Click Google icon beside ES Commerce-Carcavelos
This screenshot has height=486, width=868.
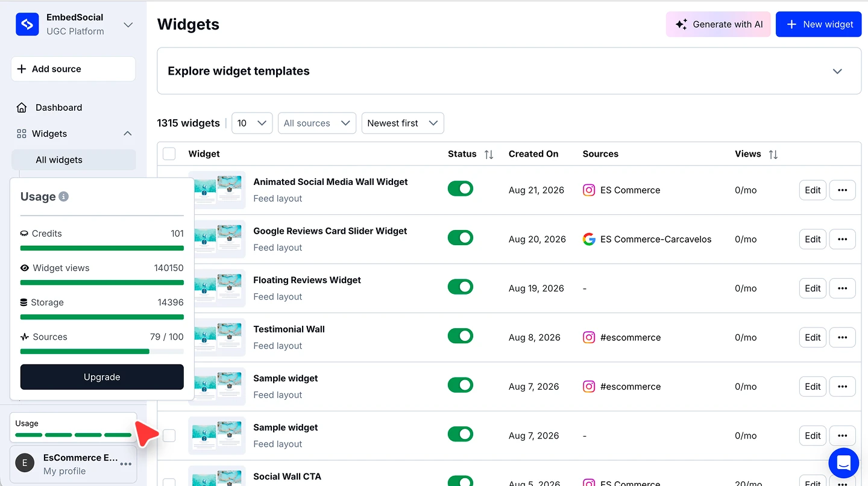[x=589, y=239]
